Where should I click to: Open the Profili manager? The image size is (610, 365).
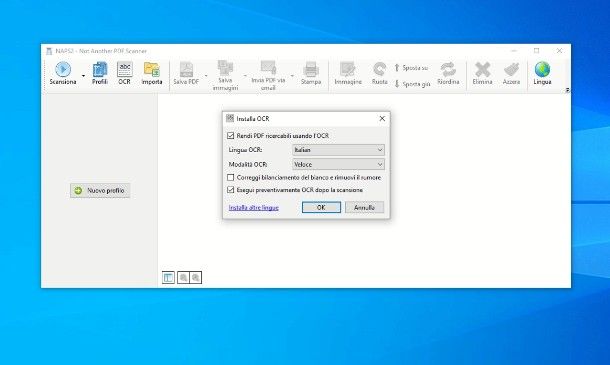(x=100, y=73)
